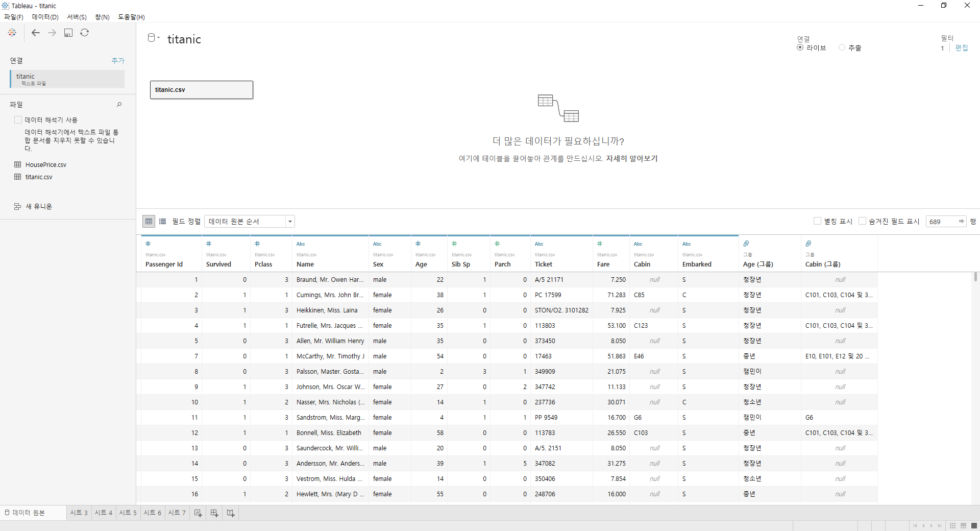Click cell 'STON/O2. 3101282'

click(x=561, y=310)
